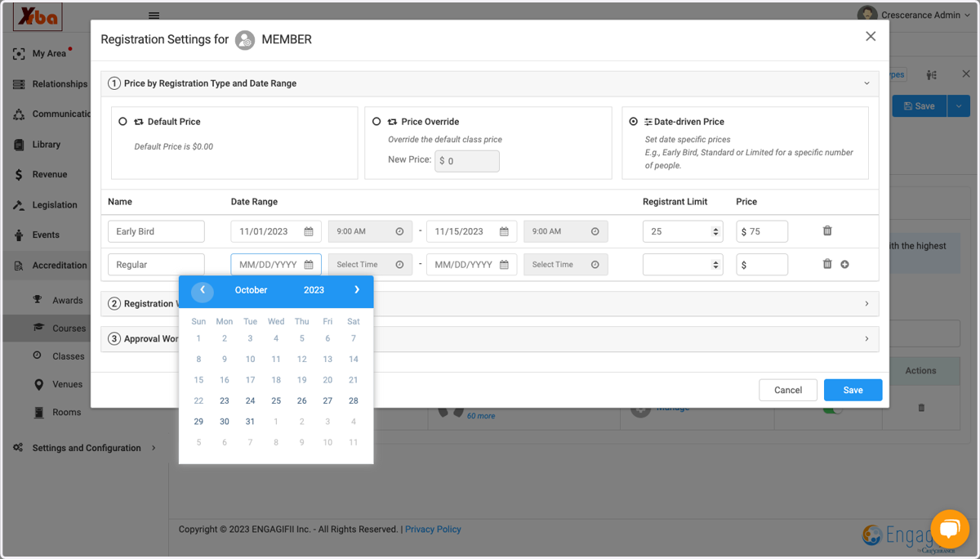Open clock icon for Early Bird end time

595,232
